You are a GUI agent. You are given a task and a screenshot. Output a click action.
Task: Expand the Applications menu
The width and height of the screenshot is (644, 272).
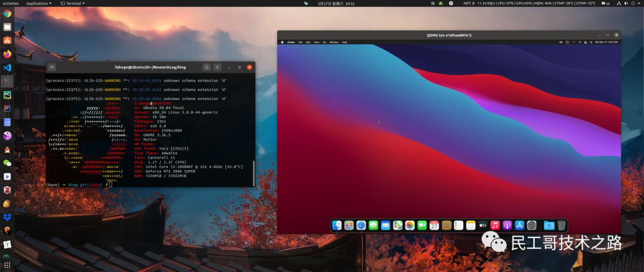[39, 4]
